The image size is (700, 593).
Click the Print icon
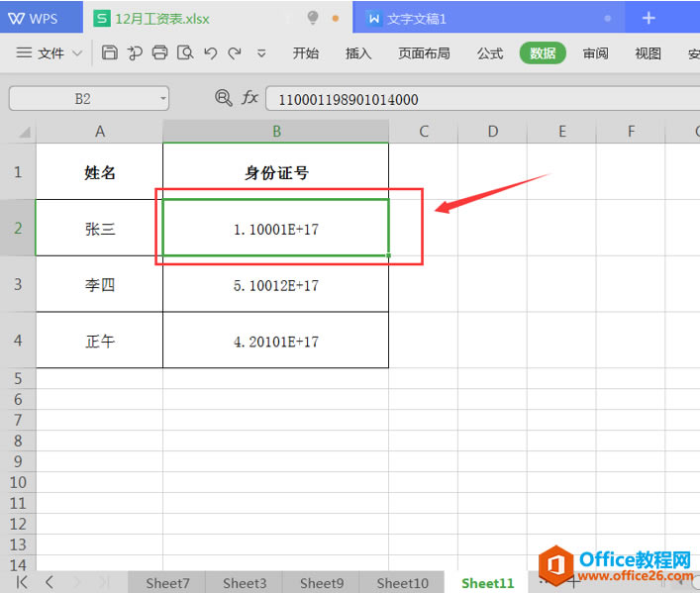point(159,52)
